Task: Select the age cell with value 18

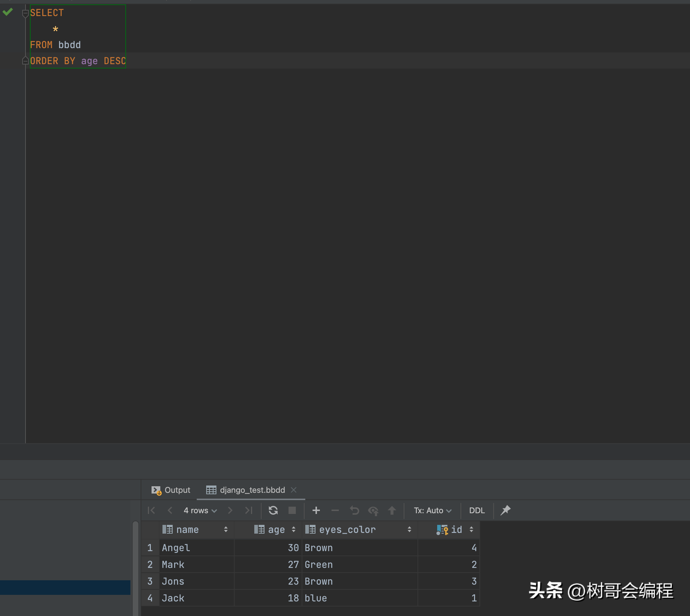Action: (268, 598)
